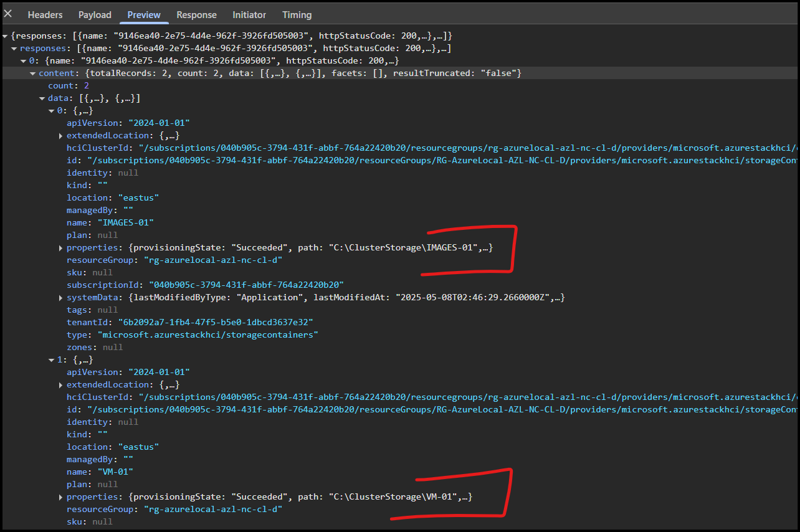Screen dimensions: 800x532
Task: Click second kind empty string line
Action: [87, 435]
